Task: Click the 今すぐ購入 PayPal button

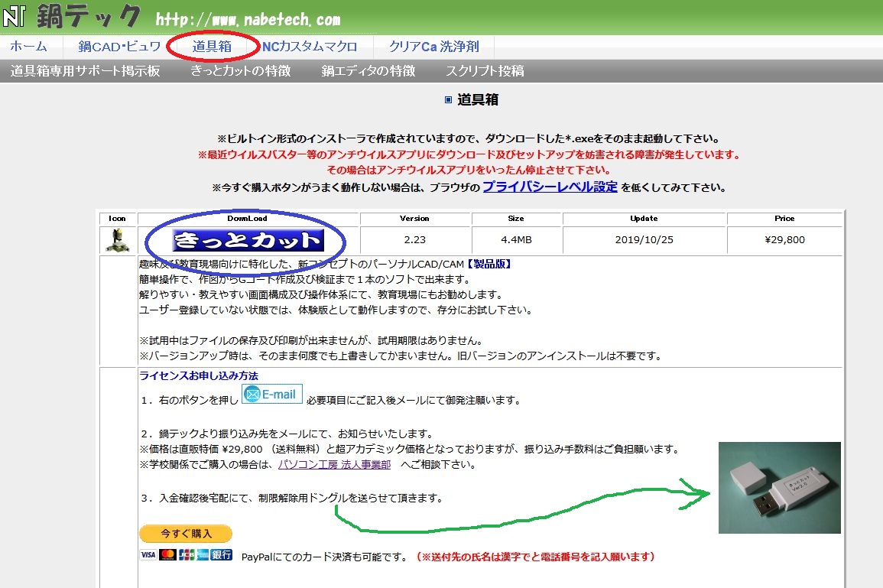Action: 186,534
